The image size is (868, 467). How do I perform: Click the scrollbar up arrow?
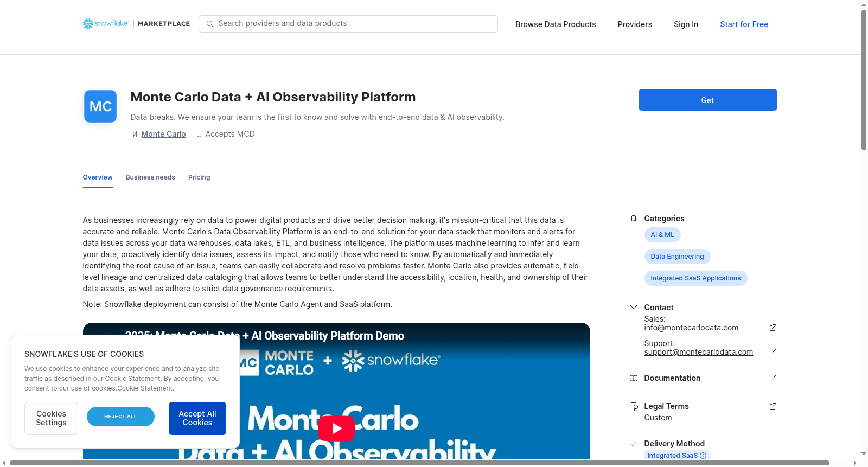coord(864,4)
